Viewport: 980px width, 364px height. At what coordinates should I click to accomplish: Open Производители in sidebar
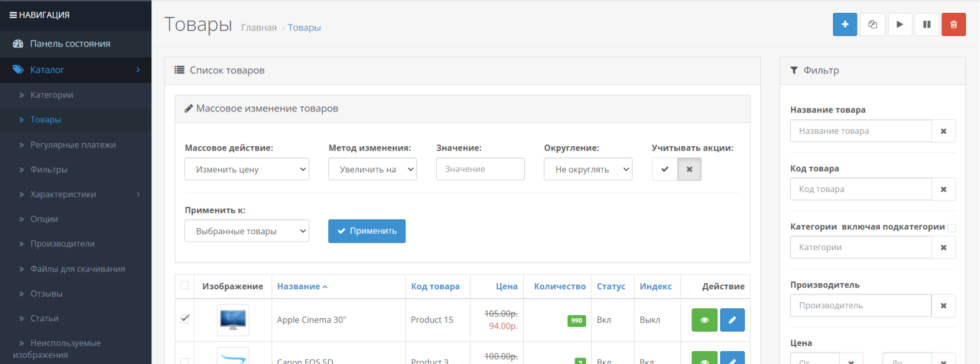tap(75, 243)
